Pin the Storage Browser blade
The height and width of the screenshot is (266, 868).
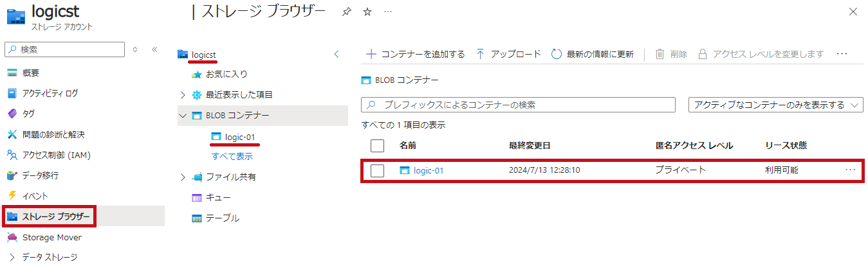(346, 12)
